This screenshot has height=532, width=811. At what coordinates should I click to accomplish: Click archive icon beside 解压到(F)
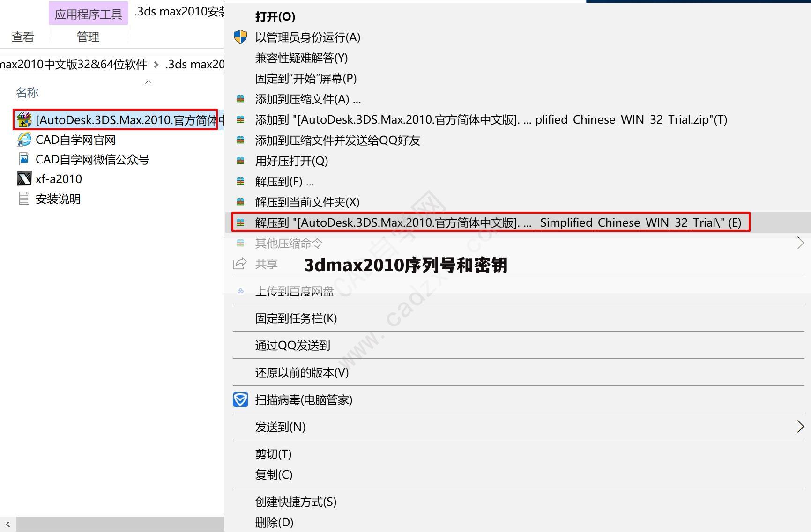tap(240, 181)
